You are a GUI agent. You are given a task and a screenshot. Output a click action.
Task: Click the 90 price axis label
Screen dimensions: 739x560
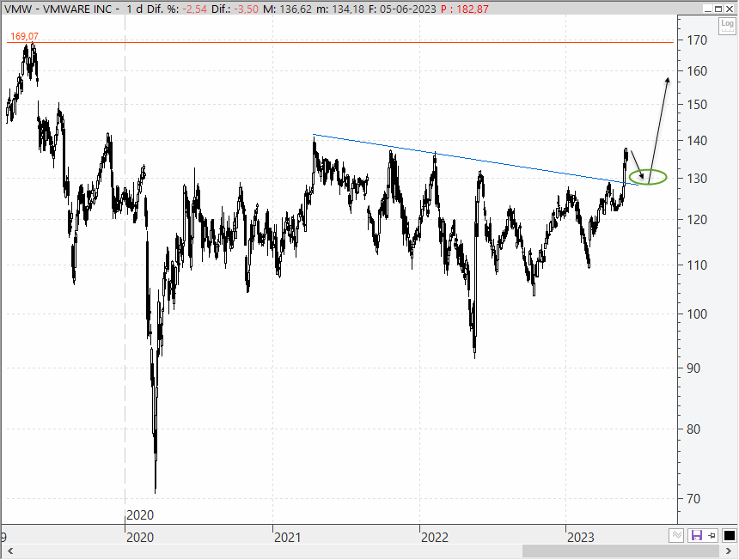coord(693,368)
